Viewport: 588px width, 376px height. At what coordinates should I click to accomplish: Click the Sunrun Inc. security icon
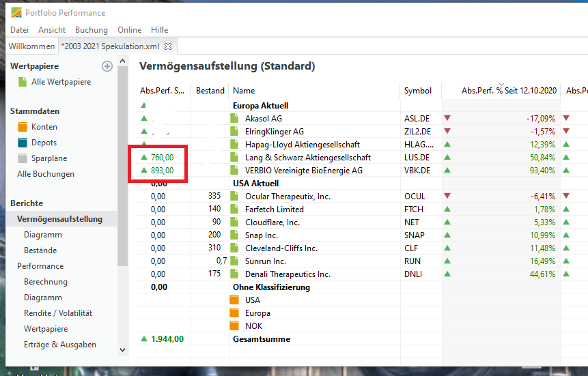(234, 261)
